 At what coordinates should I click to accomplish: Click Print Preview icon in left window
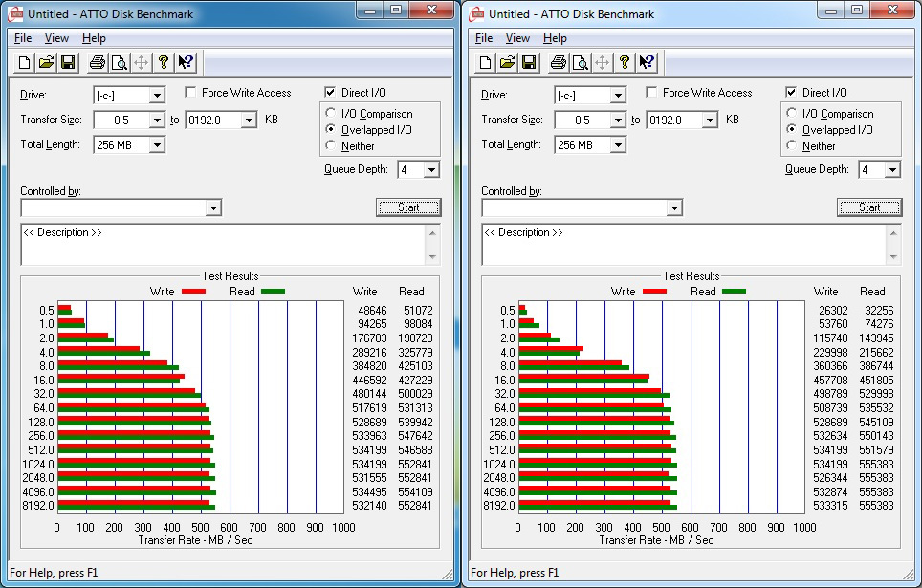coord(120,62)
